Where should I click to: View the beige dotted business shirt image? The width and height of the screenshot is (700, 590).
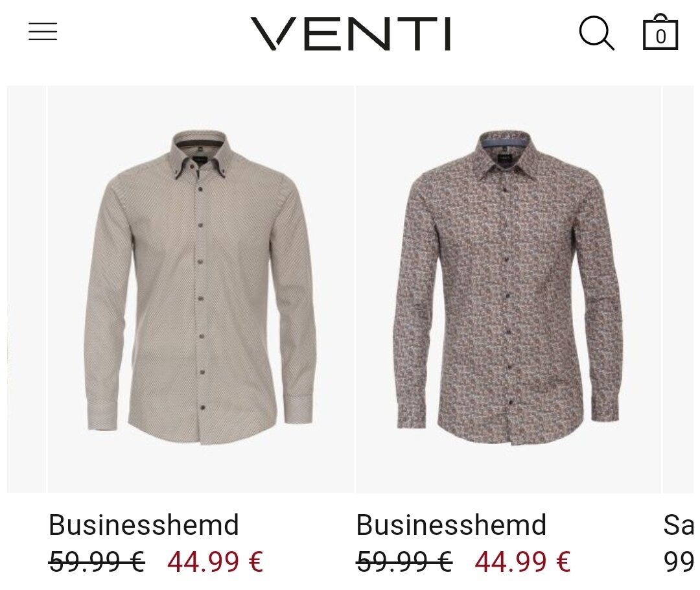(x=200, y=289)
